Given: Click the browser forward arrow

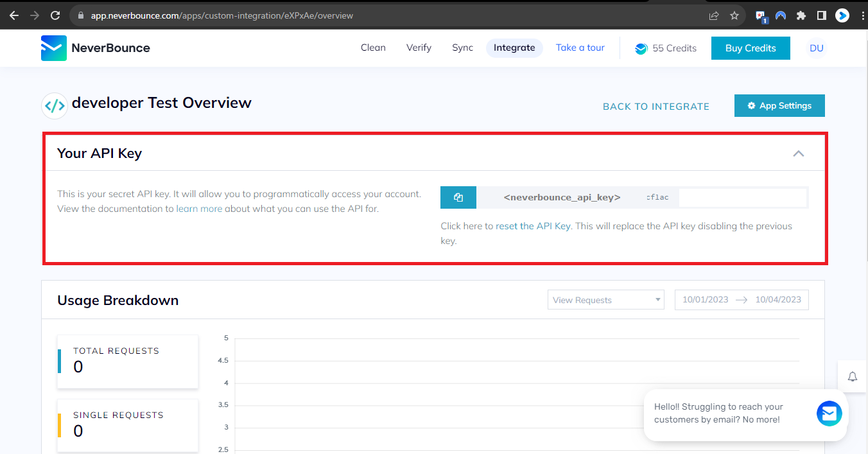Looking at the screenshot, I should (35, 15).
